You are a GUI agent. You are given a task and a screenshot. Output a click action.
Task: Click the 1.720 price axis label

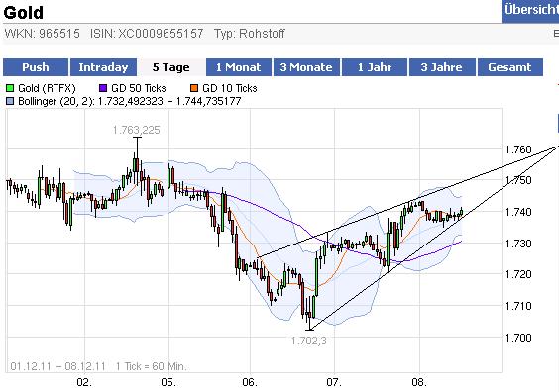(518, 274)
